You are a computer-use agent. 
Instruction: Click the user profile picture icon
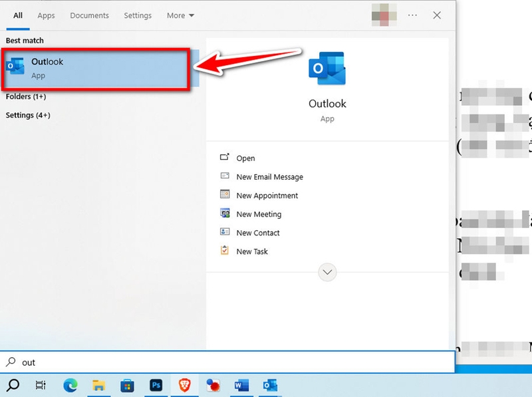[x=384, y=15]
